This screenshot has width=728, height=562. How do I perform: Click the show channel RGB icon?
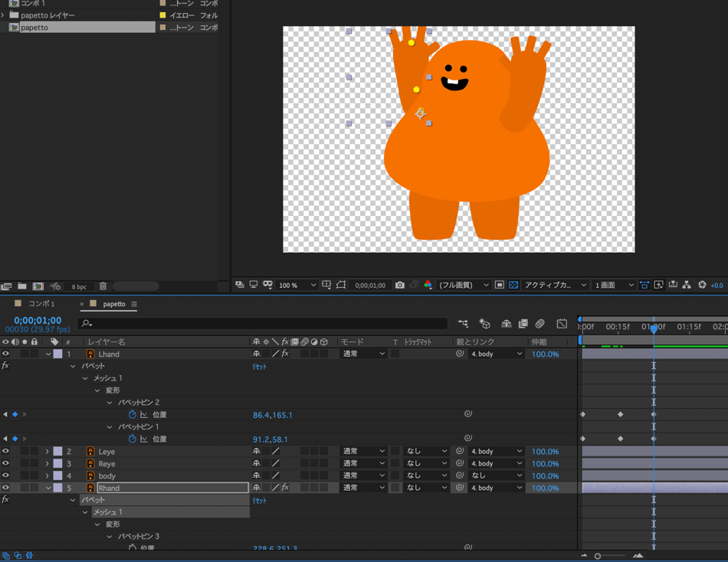click(x=428, y=285)
